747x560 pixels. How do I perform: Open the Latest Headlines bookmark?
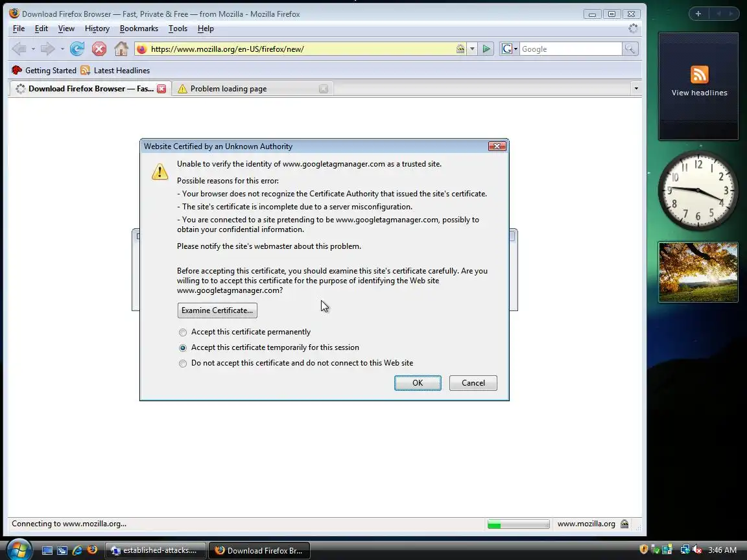click(115, 70)
